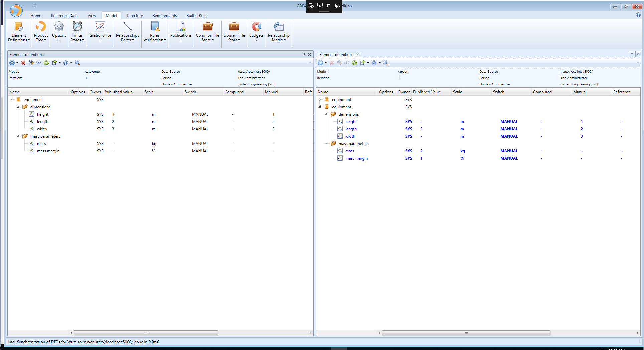
Task: Toggle the pin on the left Element definitions panel
Action: (x=304, y=54)
